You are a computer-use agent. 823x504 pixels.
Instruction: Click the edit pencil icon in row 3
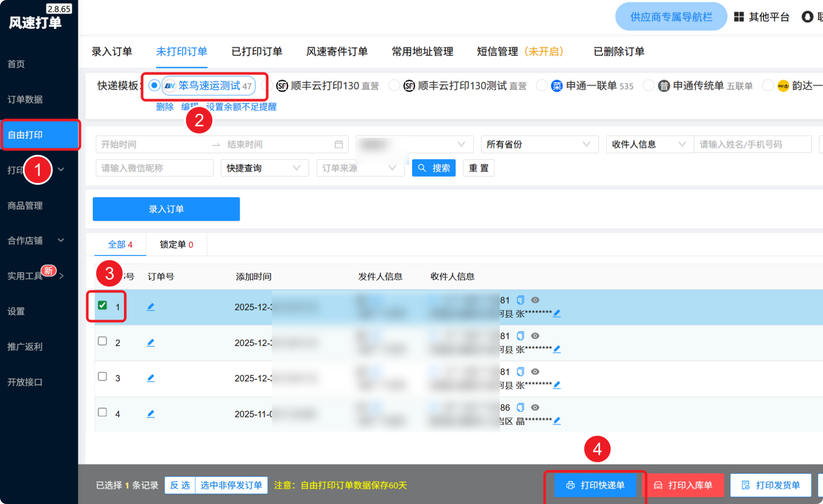[x=151, y=378]
